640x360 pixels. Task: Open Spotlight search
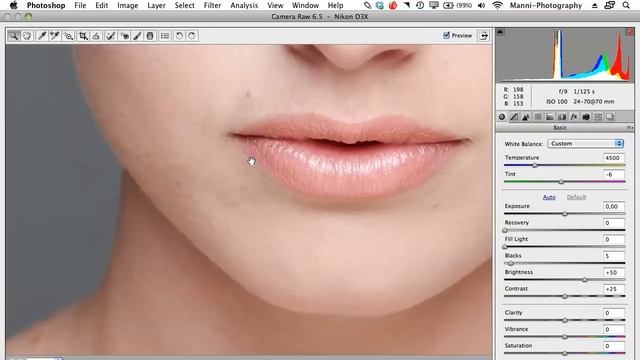click(x=626, y=5)
